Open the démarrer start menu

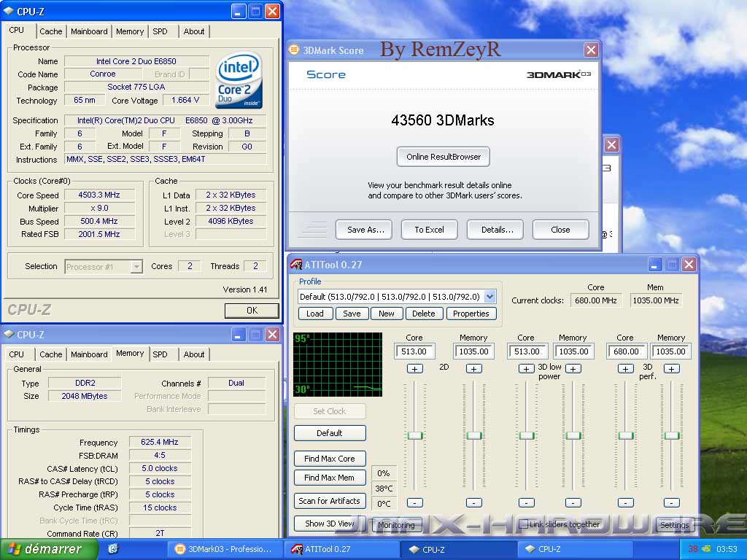49,549
